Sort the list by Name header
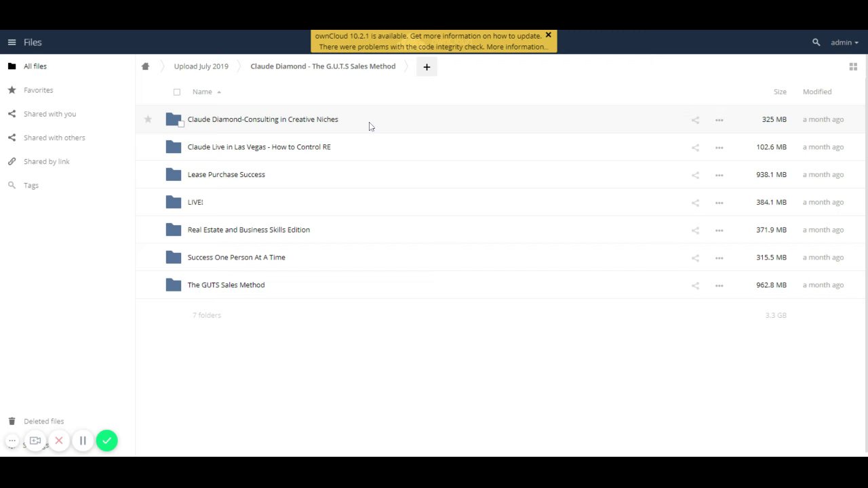The width and height of the screenshot is (868, 488). [202, 91]
